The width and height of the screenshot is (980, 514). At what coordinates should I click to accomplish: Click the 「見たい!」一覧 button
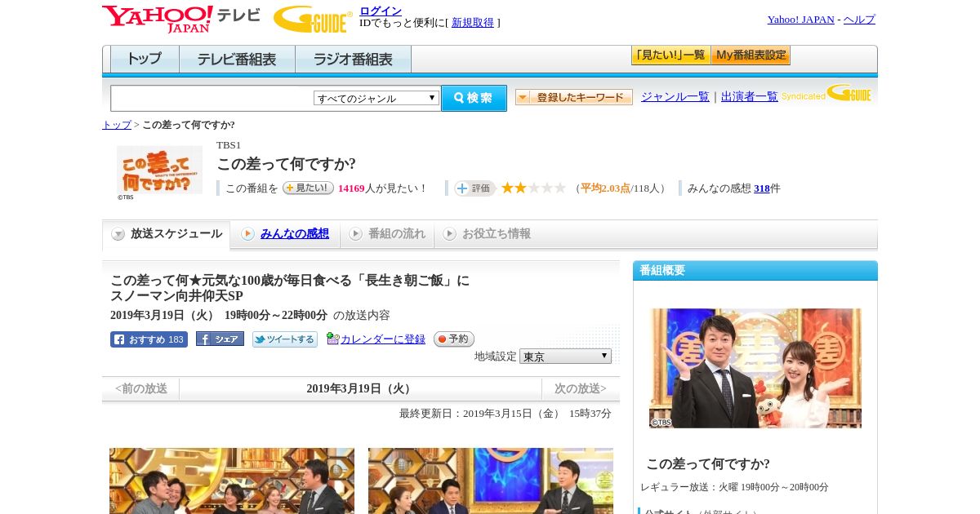click(x=670, y=55)
